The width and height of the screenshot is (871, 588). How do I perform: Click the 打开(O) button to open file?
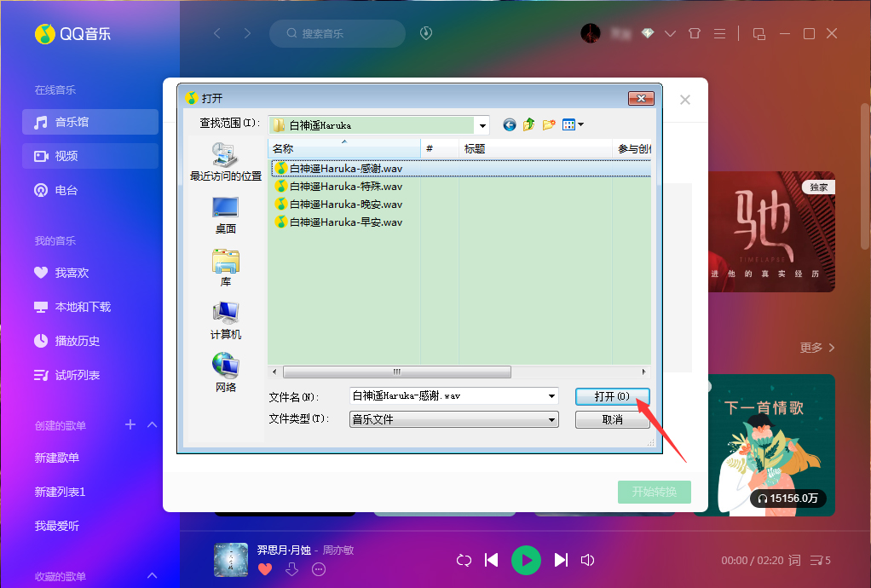(x=613, y=396)
